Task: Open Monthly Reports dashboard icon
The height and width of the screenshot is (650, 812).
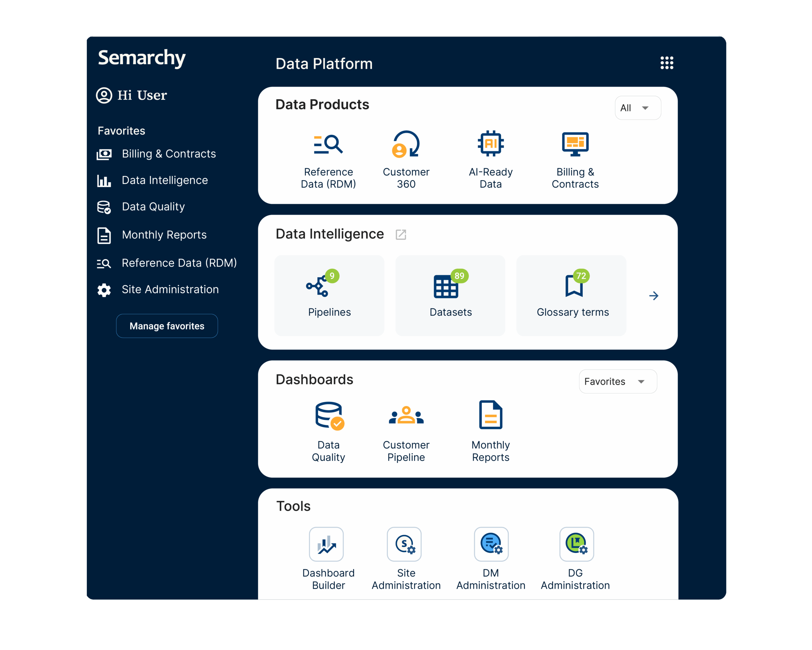Action: click(490, 415)
